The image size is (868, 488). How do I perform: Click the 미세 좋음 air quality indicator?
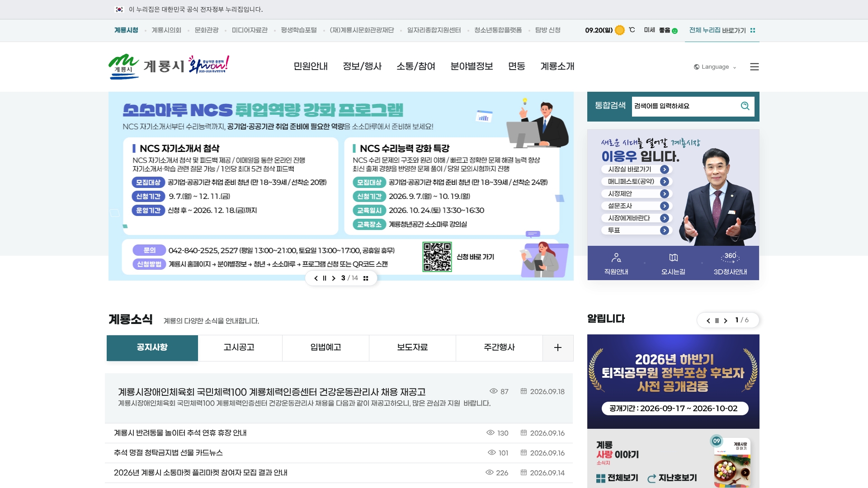pyautogui.click(x=660, y=30)
